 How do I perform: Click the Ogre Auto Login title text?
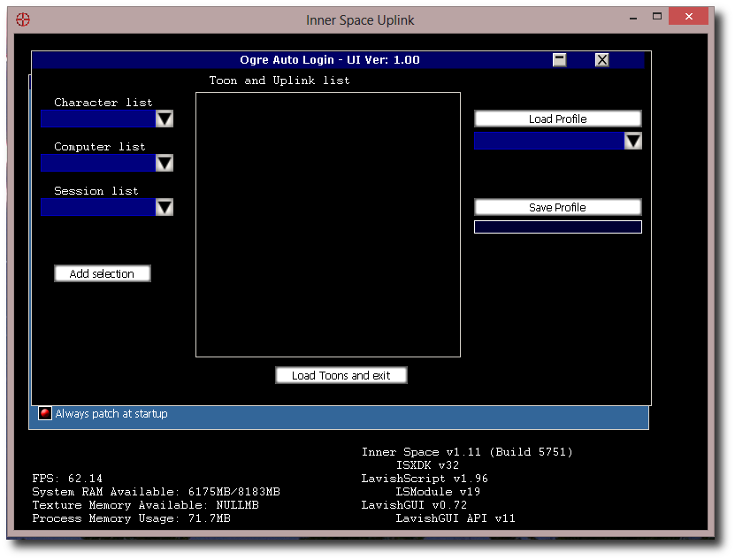click(330, 59)
